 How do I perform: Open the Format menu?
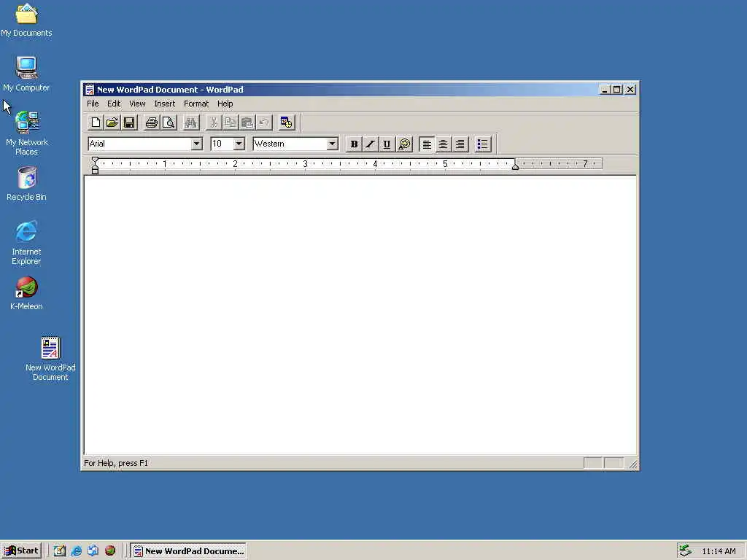(x=196, y=104)
